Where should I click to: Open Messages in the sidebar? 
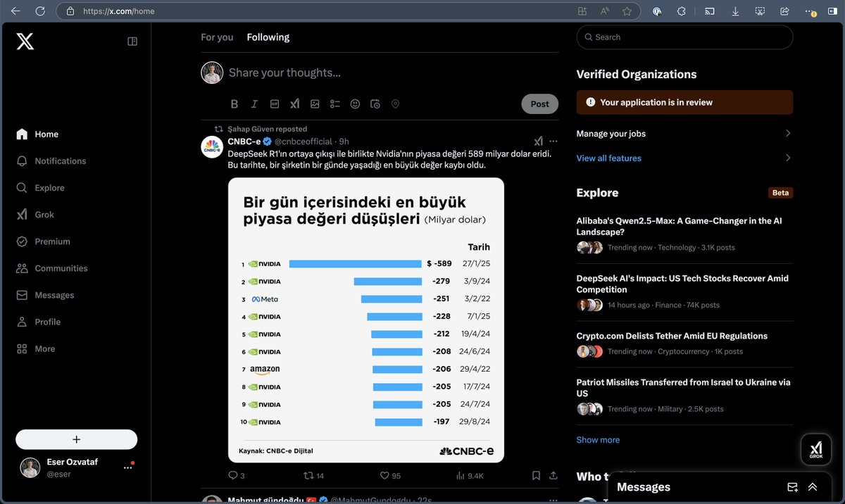point(45,295)
